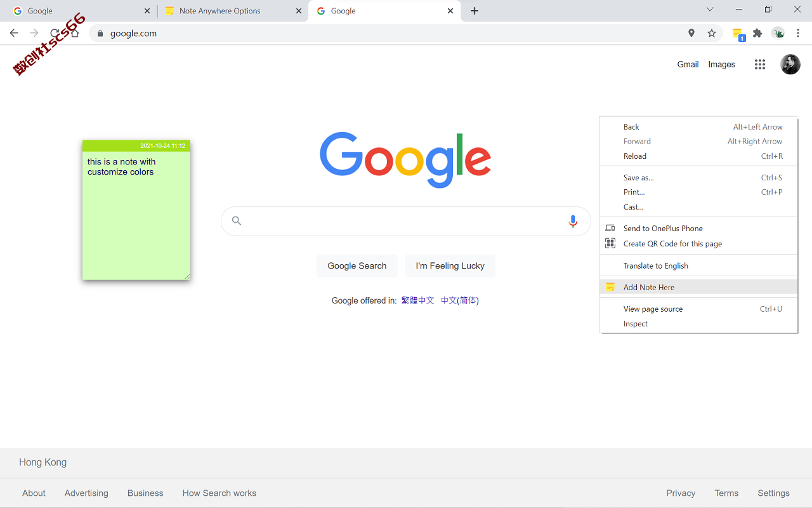Click the voice search microphone icon
Viewport: 812px width, 508px height.
pos(573,221)
